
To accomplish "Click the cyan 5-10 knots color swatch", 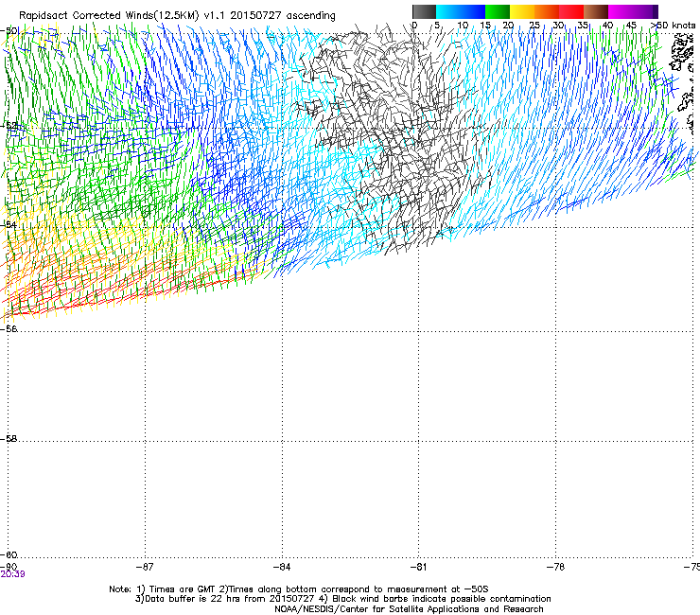I will point(448,11).
